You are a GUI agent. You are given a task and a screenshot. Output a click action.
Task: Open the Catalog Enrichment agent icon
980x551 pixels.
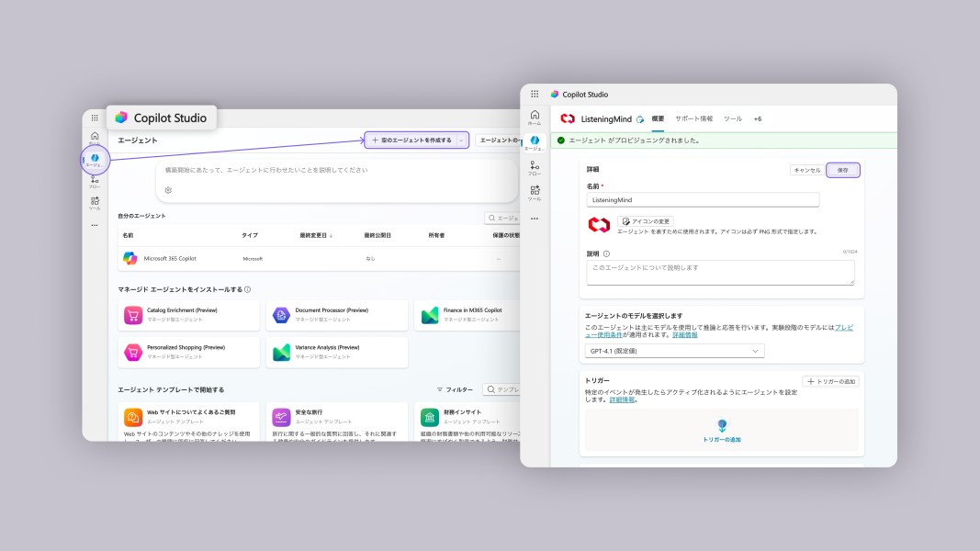click(x=135, y=314)
